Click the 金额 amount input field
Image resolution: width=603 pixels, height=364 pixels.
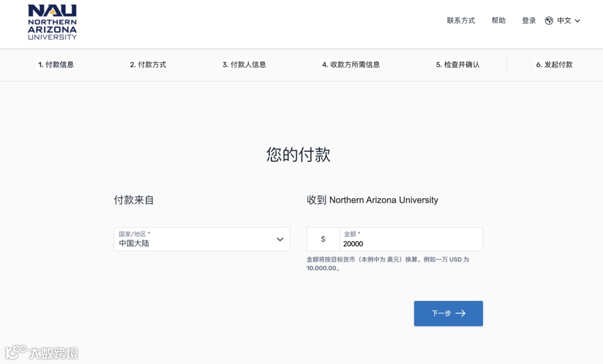[411, 239]
